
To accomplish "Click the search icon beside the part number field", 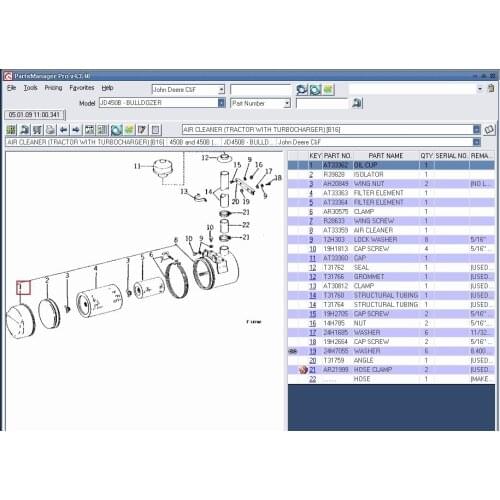I will coord(357,103).
